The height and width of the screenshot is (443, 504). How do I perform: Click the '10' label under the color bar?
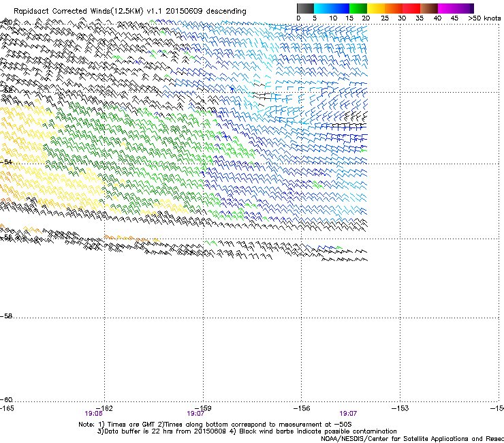tap(333, 18)
